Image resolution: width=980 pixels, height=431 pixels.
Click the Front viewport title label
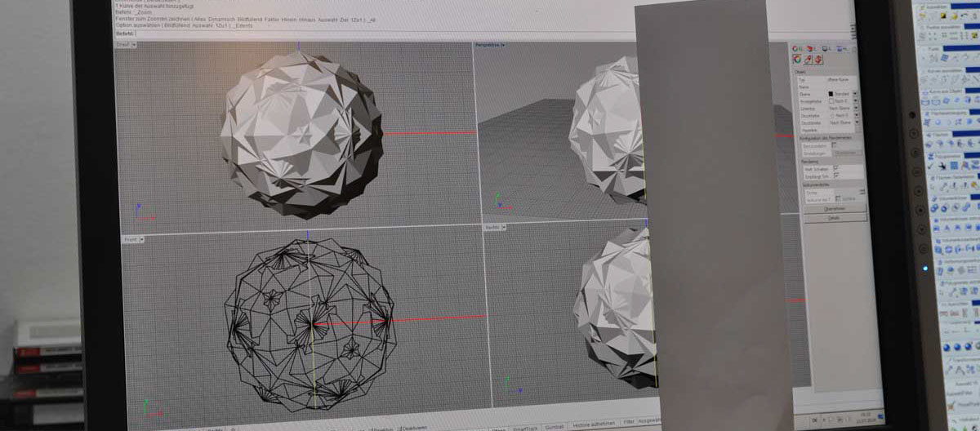[x=130, y=239]
